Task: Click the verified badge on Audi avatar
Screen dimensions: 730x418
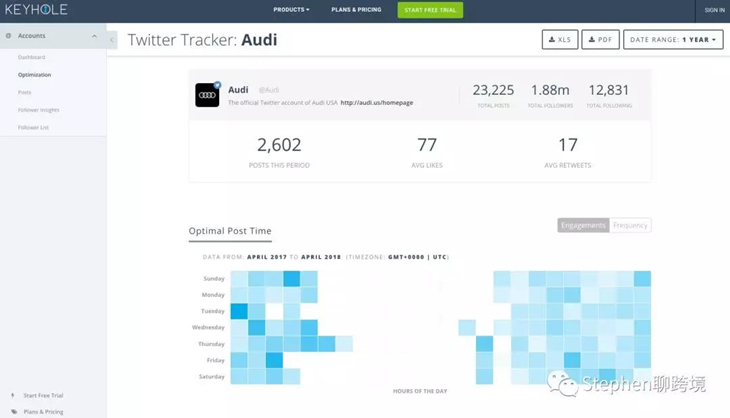Action: pyautogui.click(x=217, y=85)
